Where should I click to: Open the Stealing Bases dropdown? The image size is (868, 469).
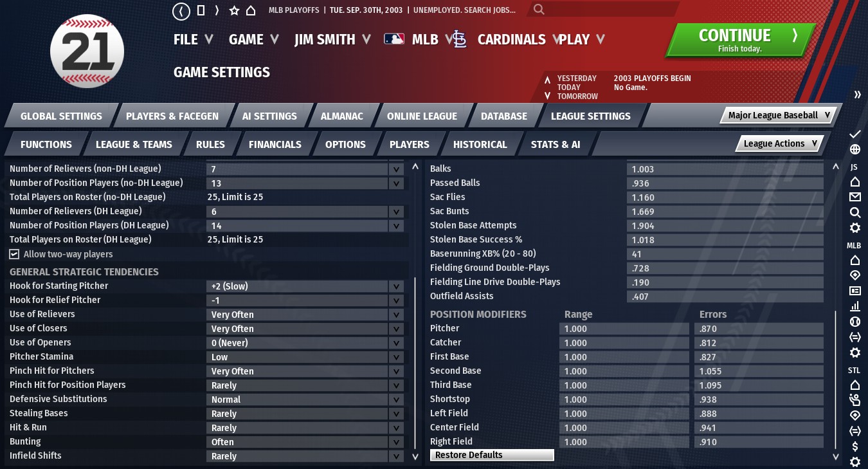306,414
